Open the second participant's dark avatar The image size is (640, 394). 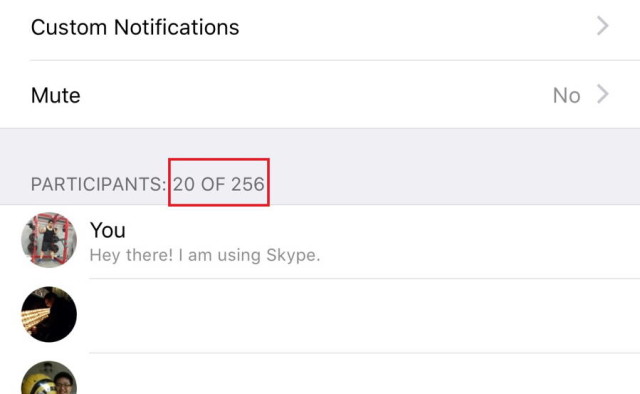pyautogui.click(x=49, y=314)
